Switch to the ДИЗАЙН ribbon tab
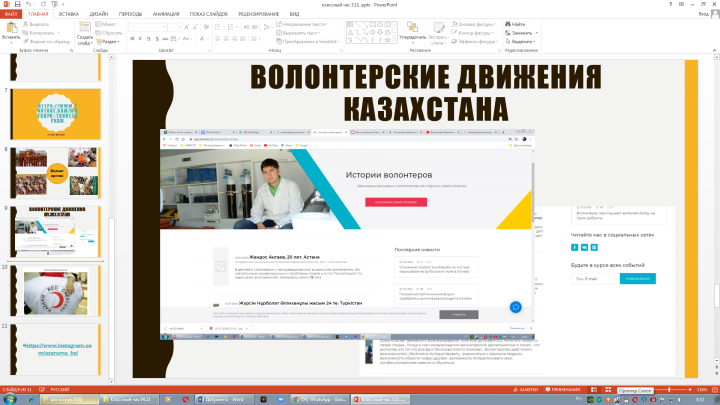Screen dimensions: 720x405 pos(98,14)
